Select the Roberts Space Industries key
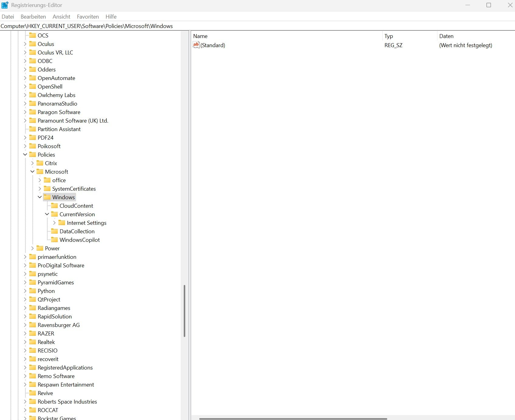 pyautogui.click(x=67, y=401)
